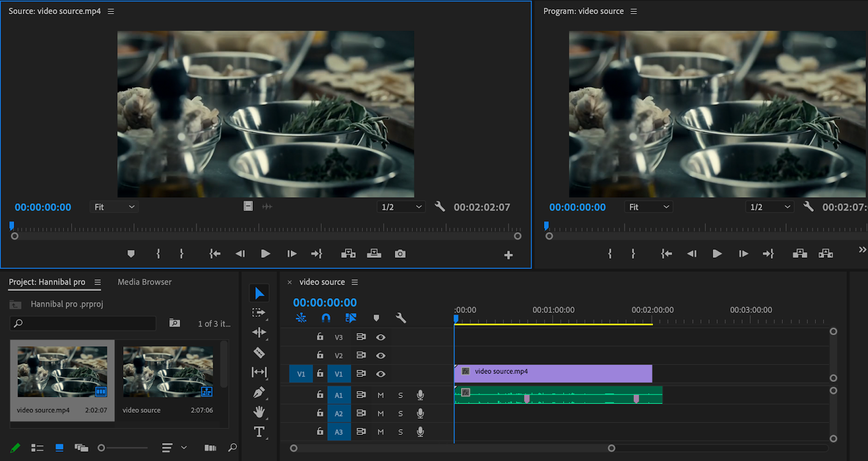The height and width of the screenshot is (461, 868).
Task: Mute audio track A1
Action: tap(381, 395)
